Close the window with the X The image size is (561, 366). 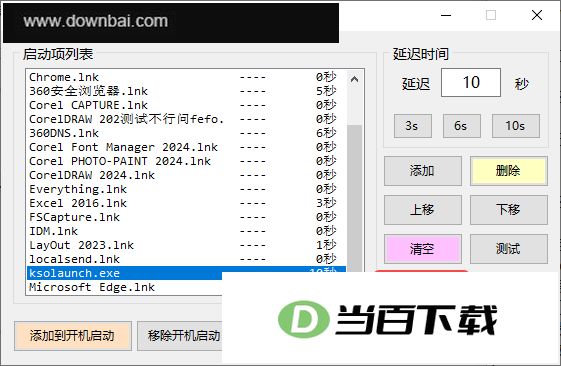click(x=537, y=15)
